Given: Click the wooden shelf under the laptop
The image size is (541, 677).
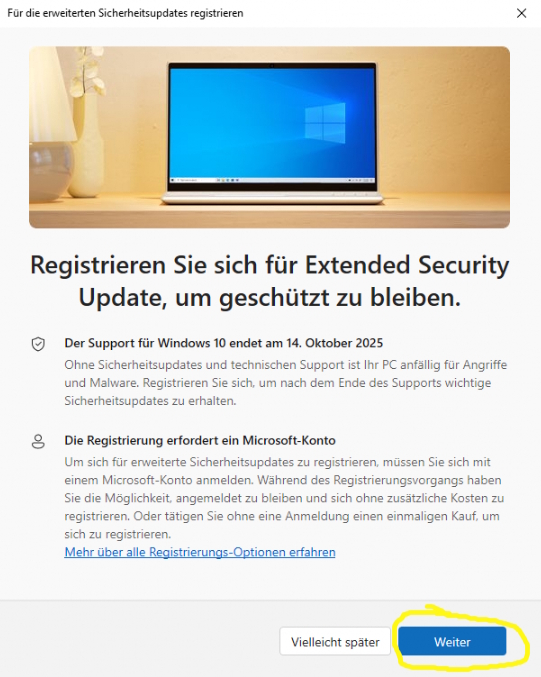Looking at the screenshot, I should coord(269,214).
